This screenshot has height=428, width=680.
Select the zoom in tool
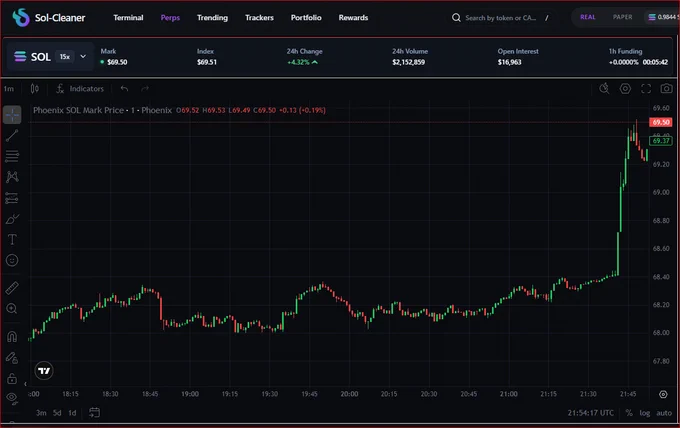[x=12, y=309]
